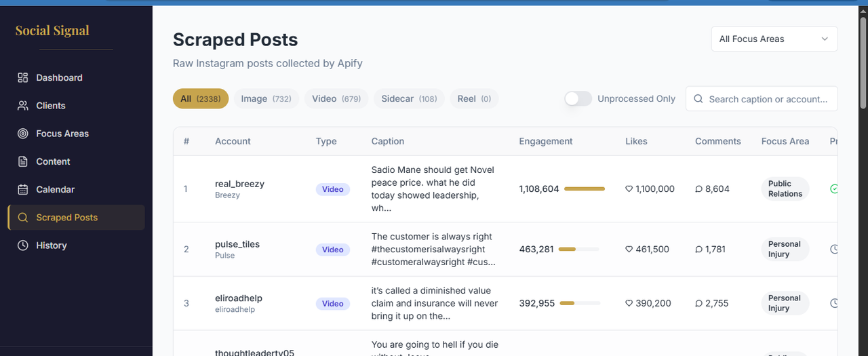This screenshot has width=868, height=356.
Task: Click Personal Injury tag in pulse_tiles row
Action: [x=785, y=249]
